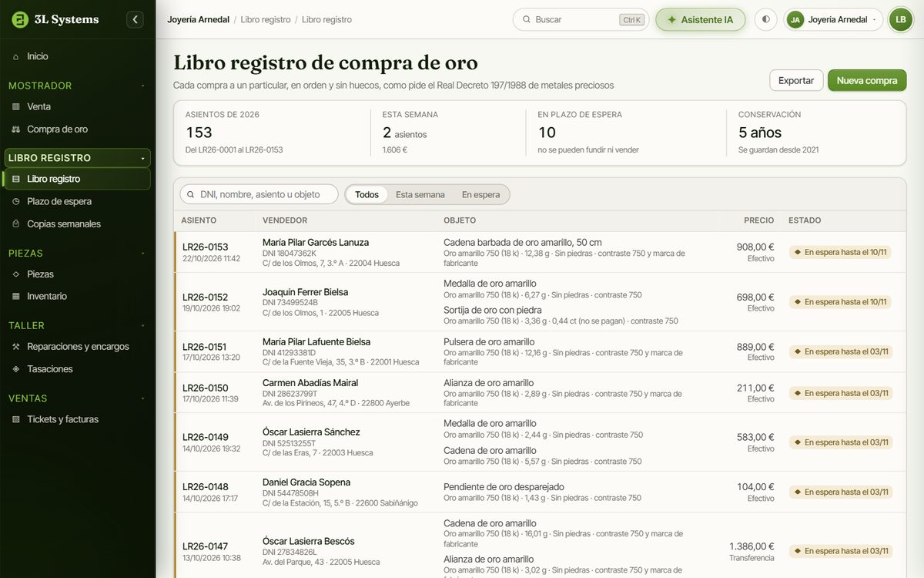Open Tasaciones in sidebar

click(x=77, y=369)
